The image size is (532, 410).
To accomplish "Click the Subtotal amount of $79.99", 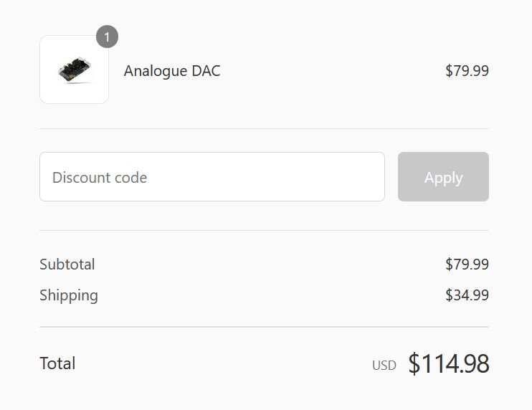I will click(467, 264).
